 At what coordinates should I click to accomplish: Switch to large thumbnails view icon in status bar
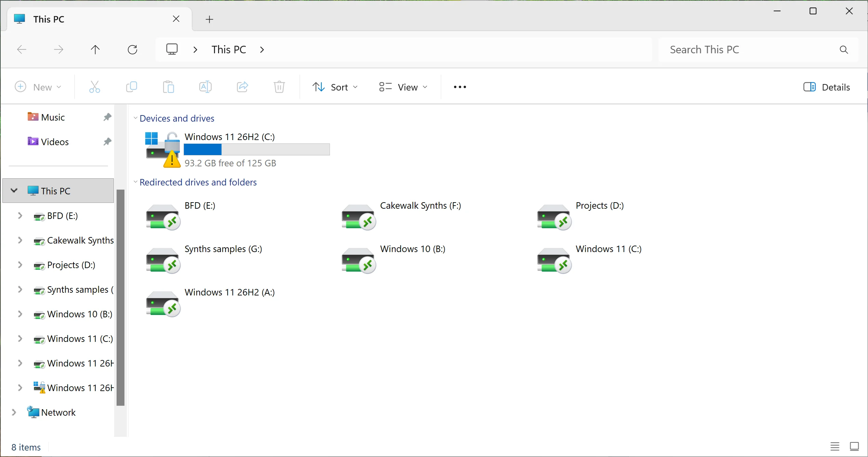(x=854, y=446)
